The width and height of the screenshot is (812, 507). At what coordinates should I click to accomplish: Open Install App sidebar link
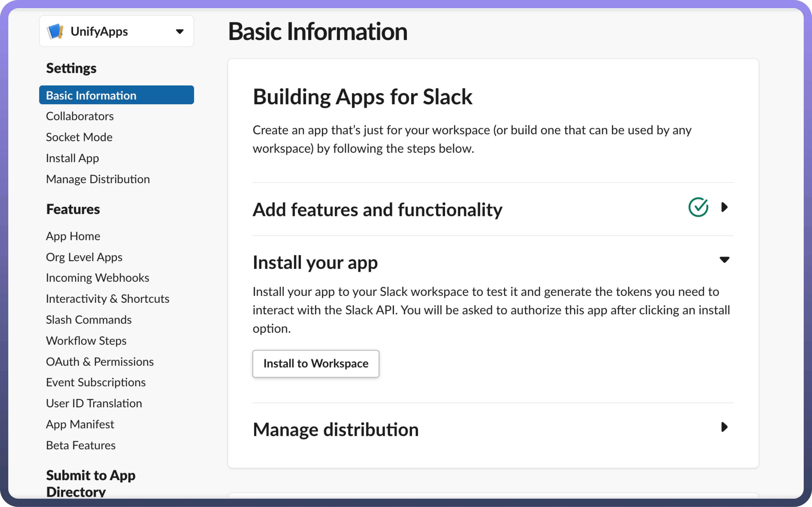(x=72, y=158)
